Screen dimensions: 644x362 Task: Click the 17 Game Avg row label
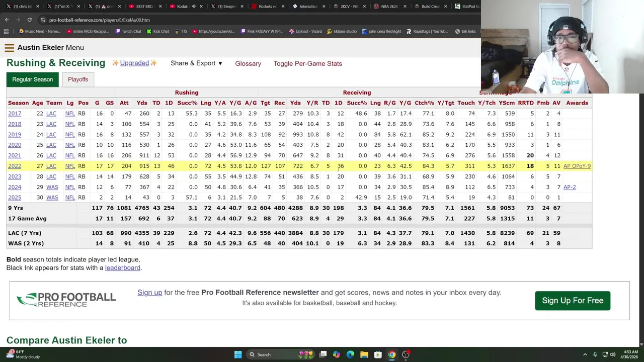[27, 219]
